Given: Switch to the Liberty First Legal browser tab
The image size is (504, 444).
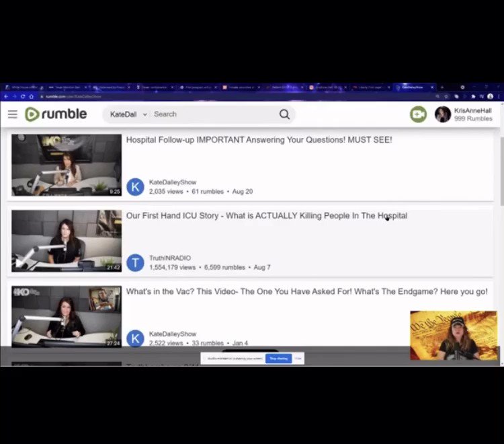Looking at the screenshot, I should point(371,87).
